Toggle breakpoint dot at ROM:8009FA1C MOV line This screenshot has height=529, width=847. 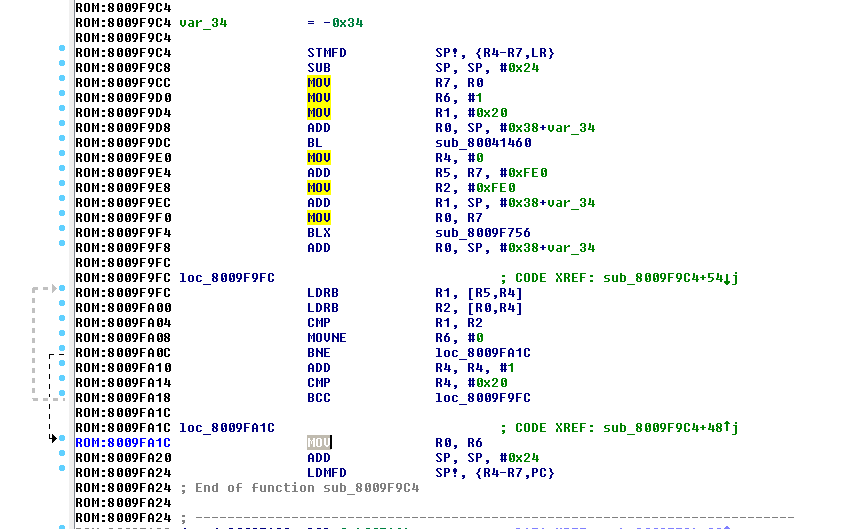click(x=62, y=438)
